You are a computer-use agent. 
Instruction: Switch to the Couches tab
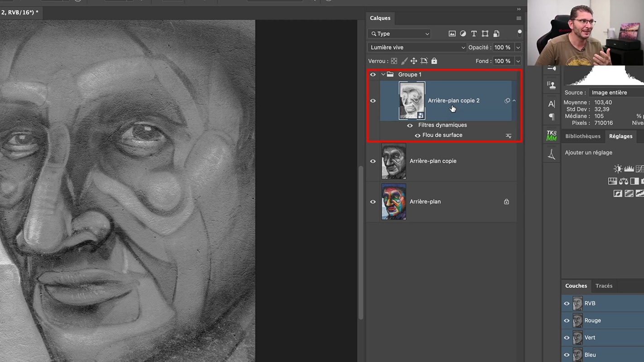coord(576,286)
